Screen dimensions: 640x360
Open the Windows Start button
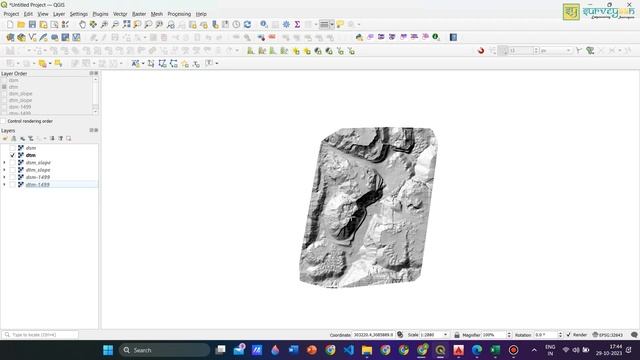108,350
